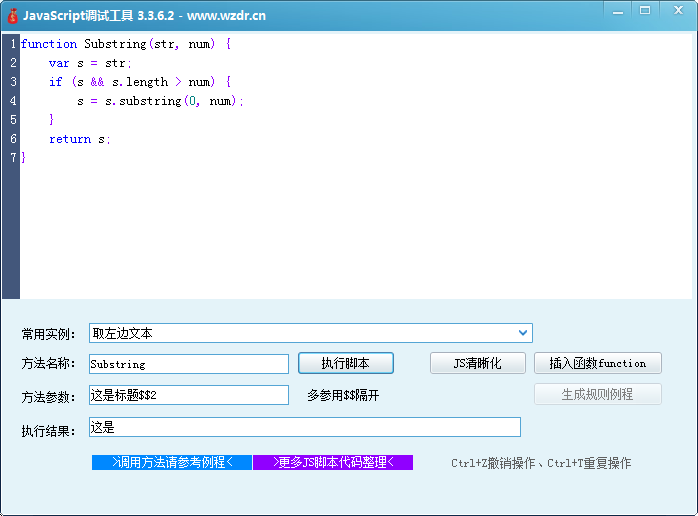Open the 常用实例 dropdown arrow
The image size is (698, 516).
pos(523,333)
